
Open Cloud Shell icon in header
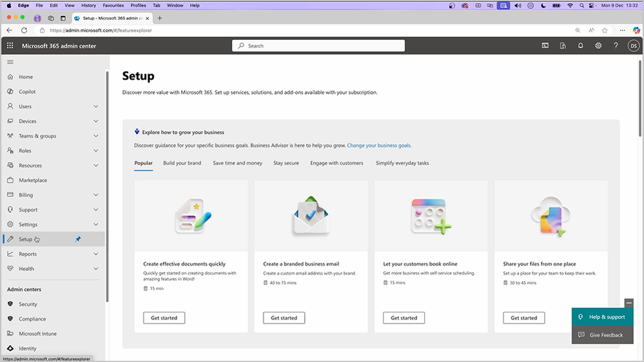coord(545,46)
